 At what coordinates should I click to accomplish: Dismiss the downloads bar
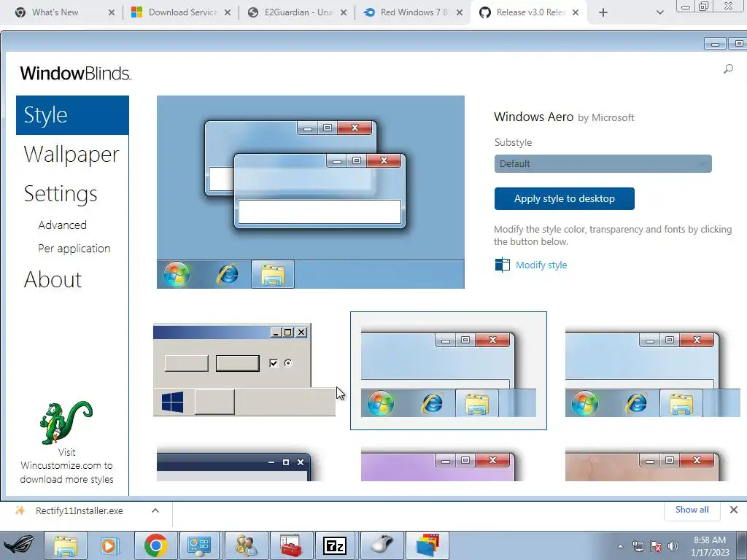click(x=734, y=510)
